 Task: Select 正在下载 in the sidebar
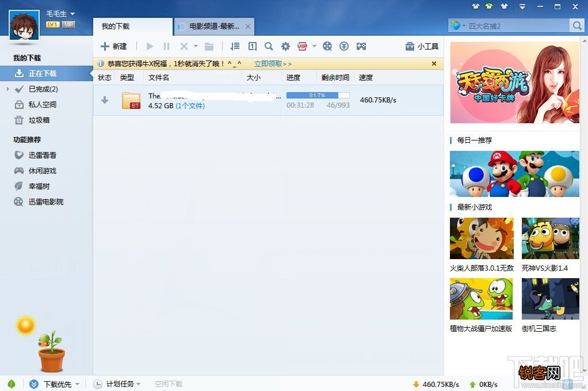point(46,73)
